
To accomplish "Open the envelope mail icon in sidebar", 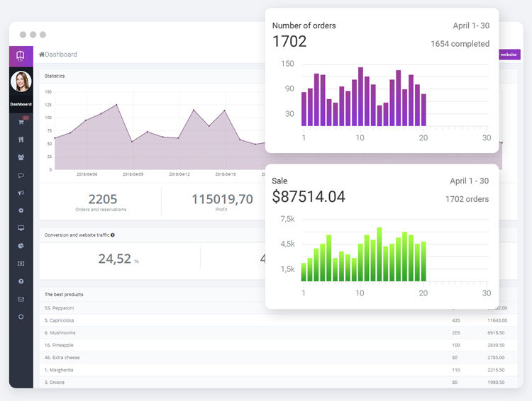I will click(21, 299).
